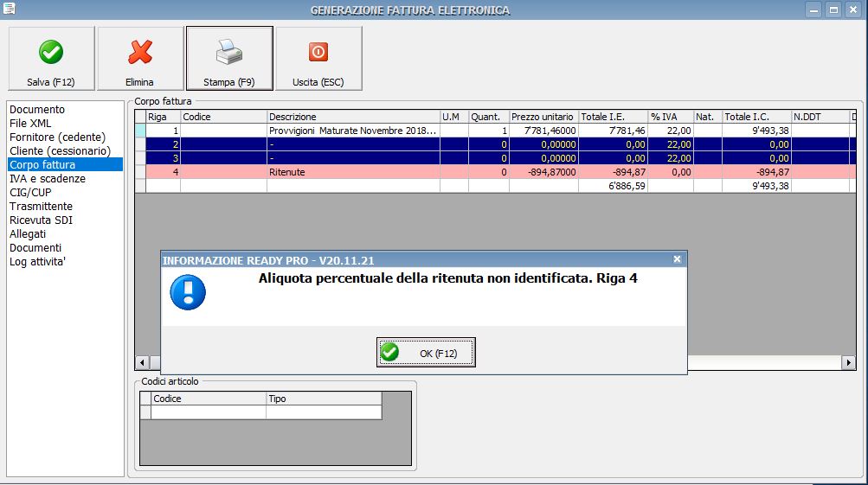
Task: Select the Ritenute description cell
Action: 353,172
